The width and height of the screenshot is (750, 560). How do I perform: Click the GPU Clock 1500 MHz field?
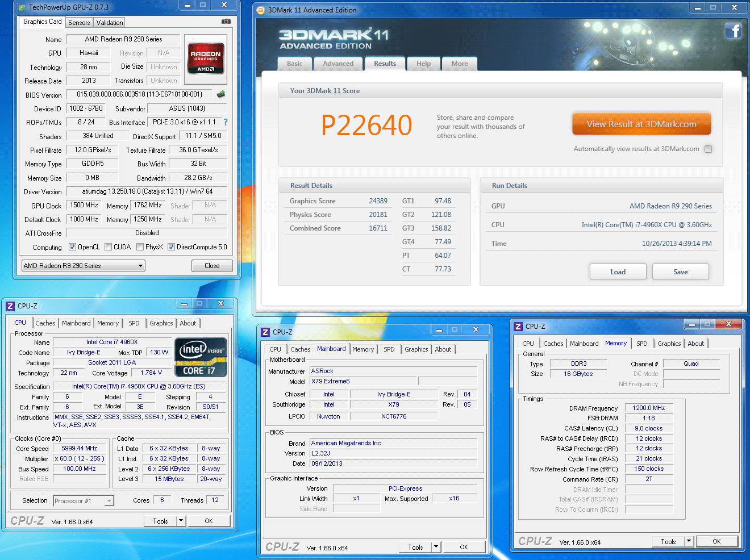[84, 205]
